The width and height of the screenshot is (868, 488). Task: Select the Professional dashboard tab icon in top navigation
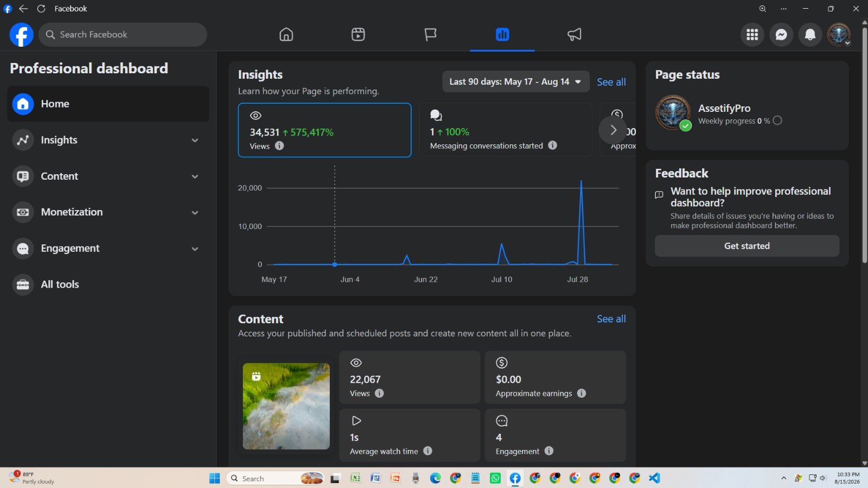(x=502, y=35)
